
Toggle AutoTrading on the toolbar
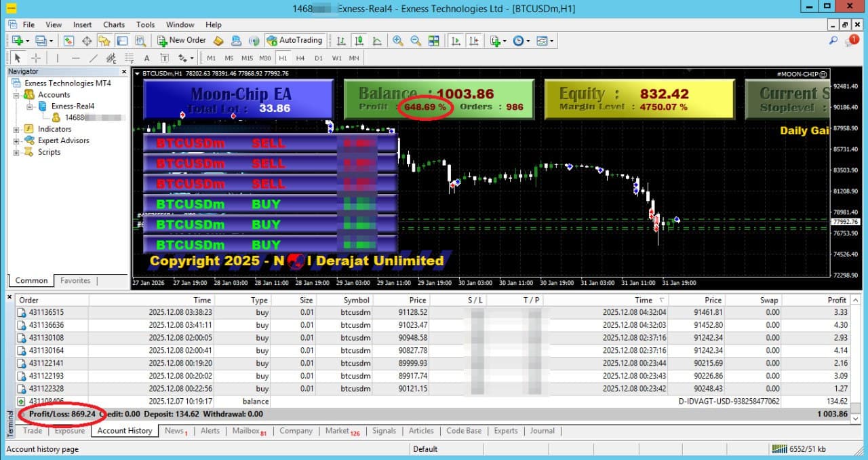[x=295, y=40]
